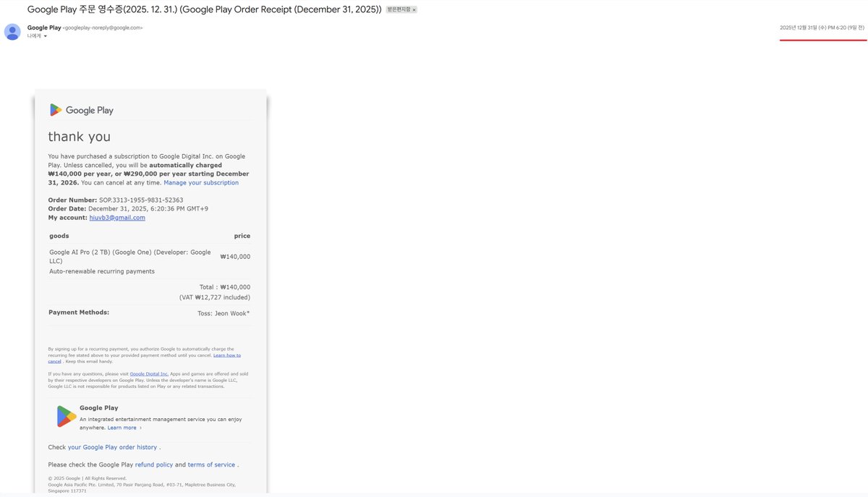868x497 pixels.
Task: Click the Total ₩140,000 line
Action: 225,287
